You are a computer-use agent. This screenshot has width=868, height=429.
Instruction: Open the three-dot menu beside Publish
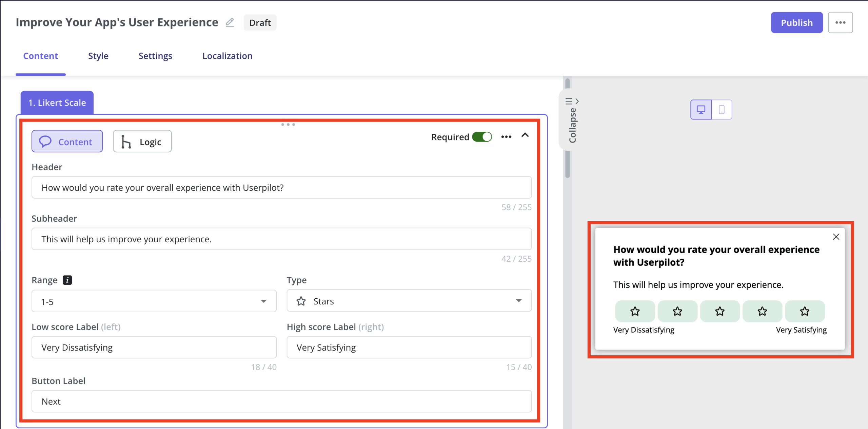[841, 22]
